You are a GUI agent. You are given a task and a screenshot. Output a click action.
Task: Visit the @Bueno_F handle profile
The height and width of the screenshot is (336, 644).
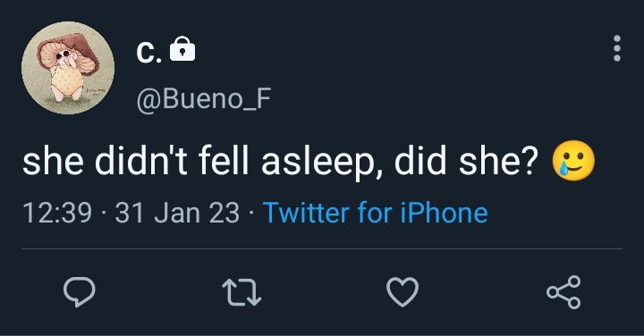point(204,99)
